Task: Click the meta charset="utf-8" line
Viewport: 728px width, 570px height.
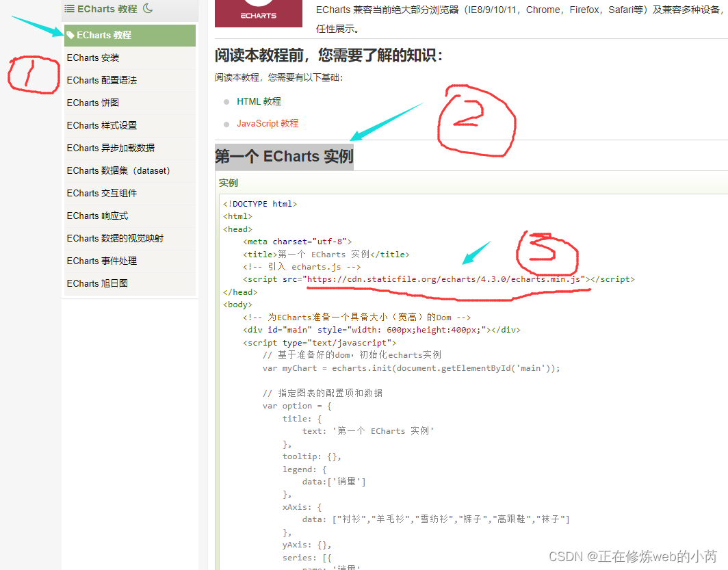Action: tap(297, 242)
